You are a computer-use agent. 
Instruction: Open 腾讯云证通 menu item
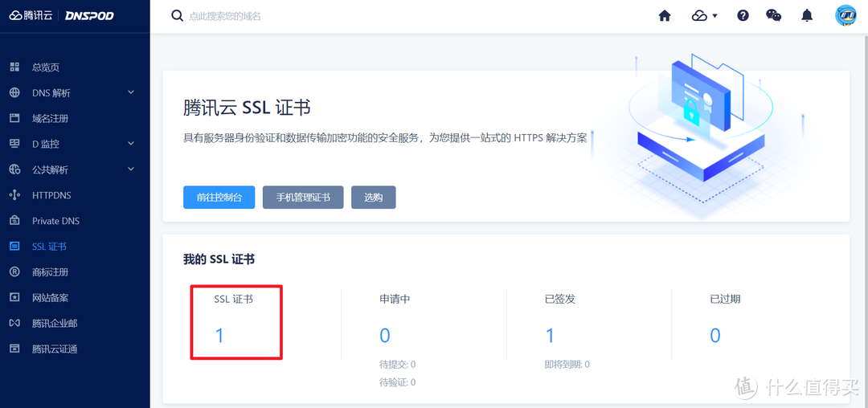pos(55,349)
